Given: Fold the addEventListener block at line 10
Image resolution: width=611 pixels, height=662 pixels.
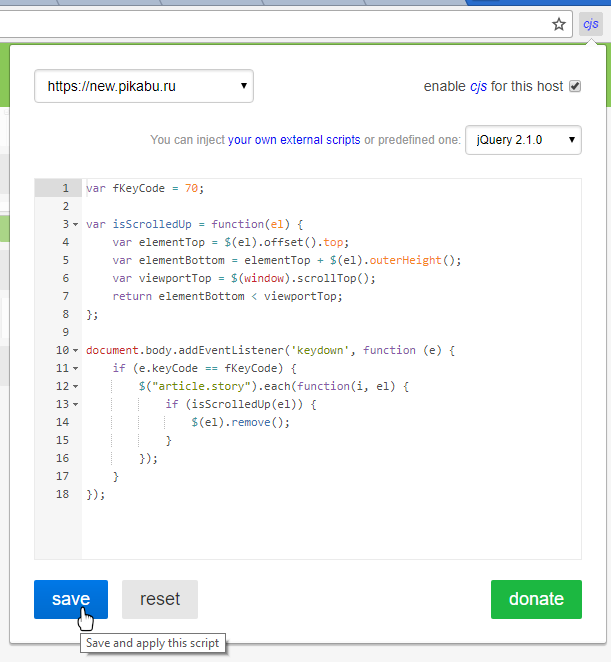Looking at the screenshot, I should [76, 350].
